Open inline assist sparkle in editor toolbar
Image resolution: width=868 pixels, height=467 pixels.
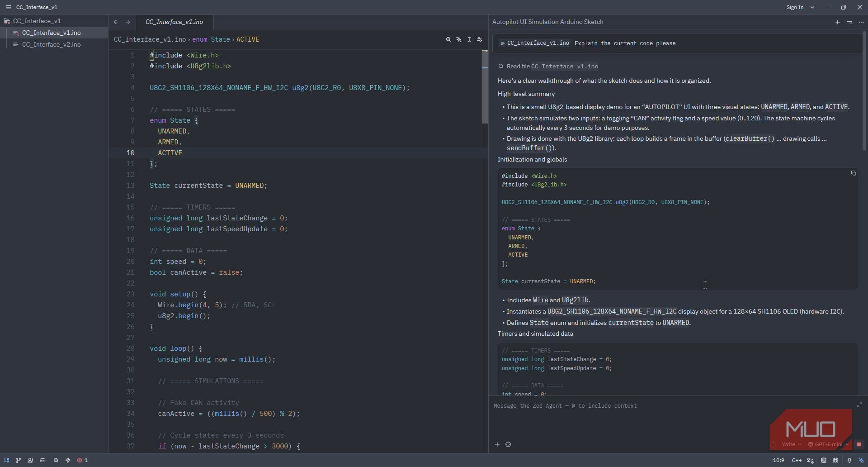pos(459,39)
